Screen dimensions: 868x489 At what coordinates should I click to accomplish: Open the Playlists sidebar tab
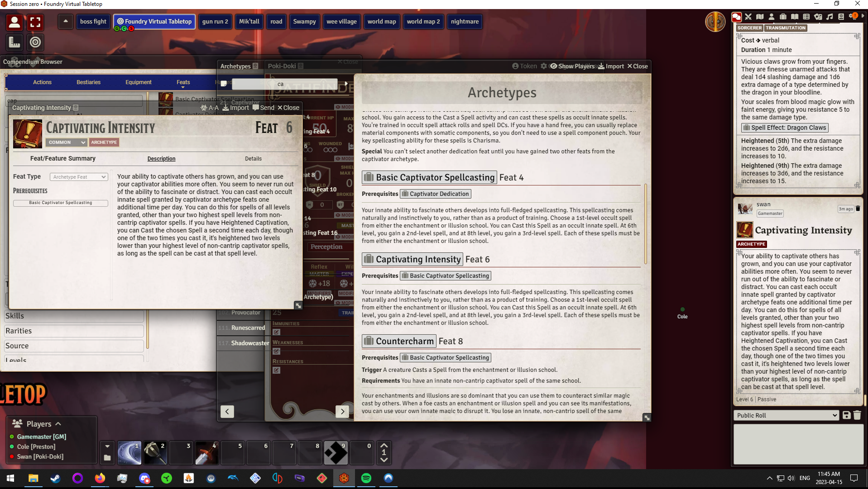tap(830, 17)
